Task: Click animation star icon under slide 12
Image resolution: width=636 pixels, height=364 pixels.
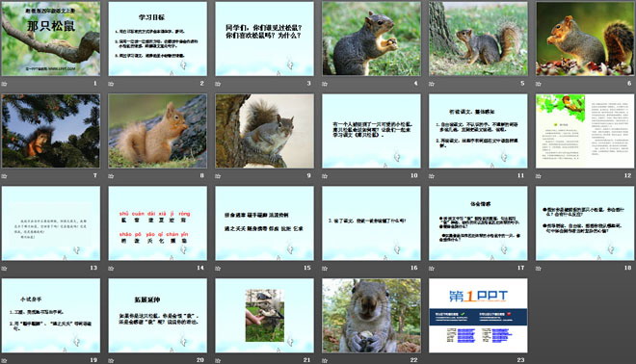Action: tap(539, 176)
